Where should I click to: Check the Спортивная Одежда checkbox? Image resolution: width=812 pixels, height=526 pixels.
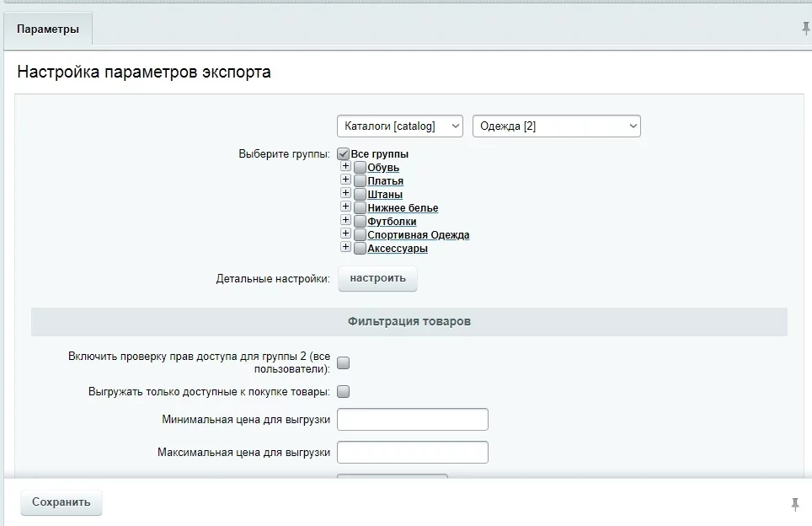[360, 235]
